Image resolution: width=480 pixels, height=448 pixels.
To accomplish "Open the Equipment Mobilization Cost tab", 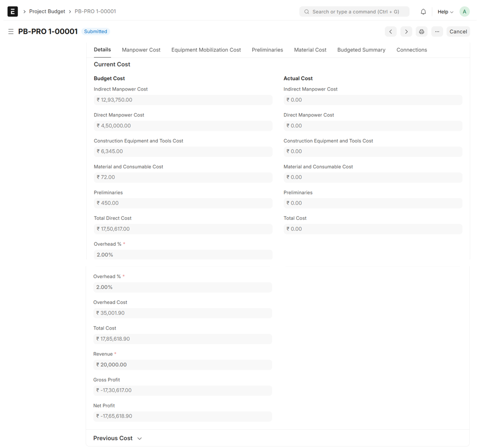I will tap(206, 50).
